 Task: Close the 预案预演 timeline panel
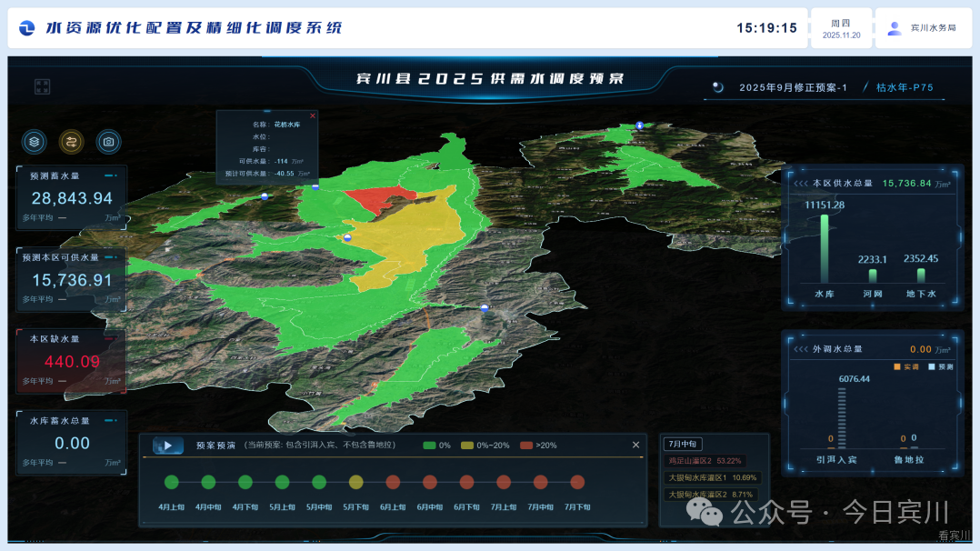[635, 445]
